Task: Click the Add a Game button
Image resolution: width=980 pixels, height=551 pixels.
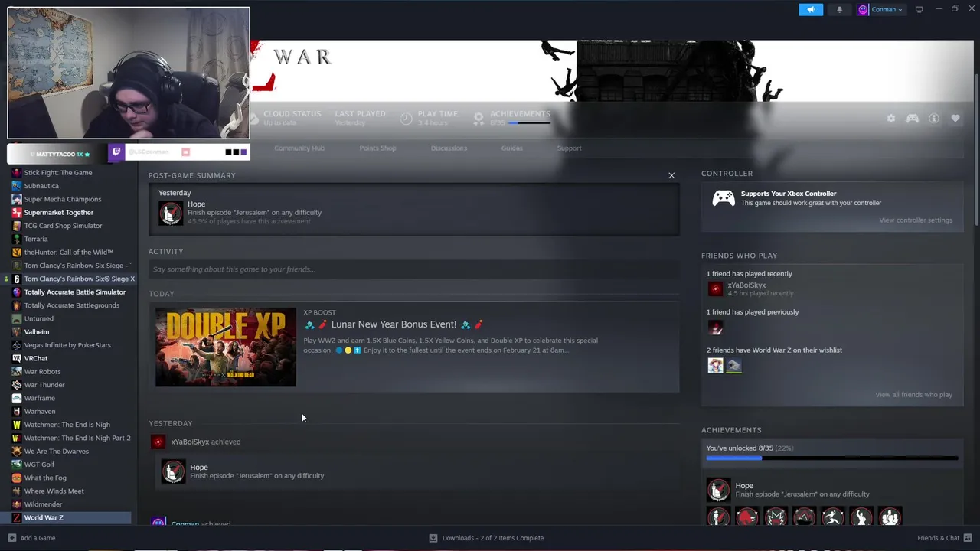Action: coord(31,538)
